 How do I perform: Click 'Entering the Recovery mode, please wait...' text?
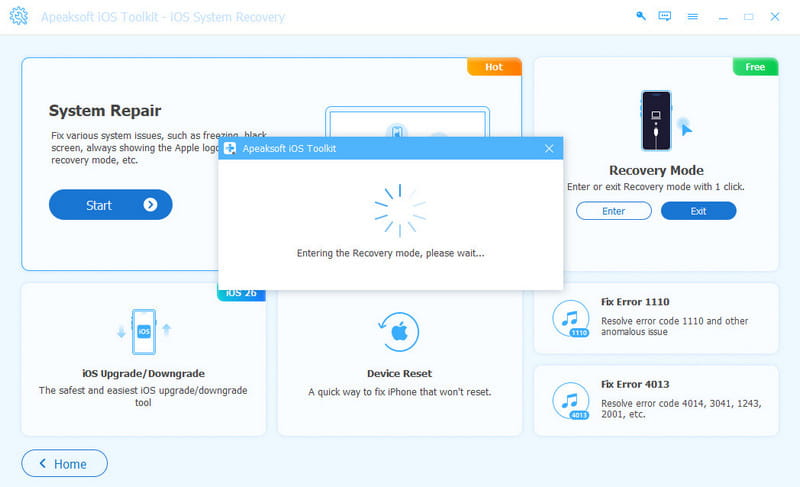click(x=391, y=253)
